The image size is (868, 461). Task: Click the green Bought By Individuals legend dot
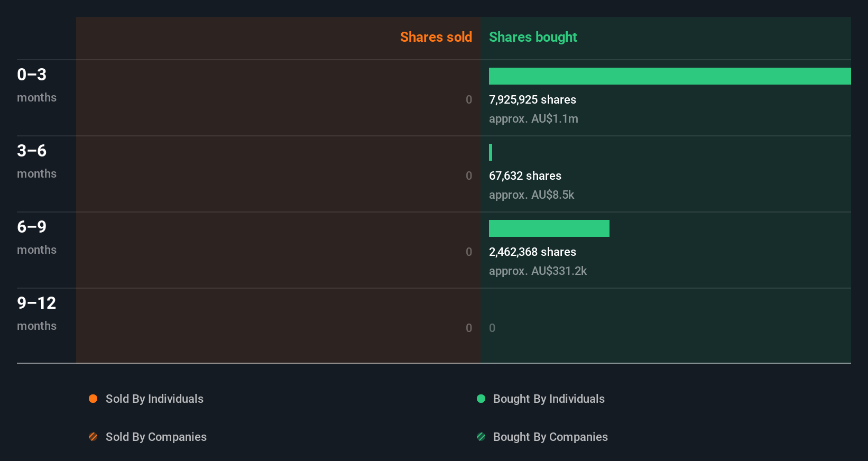coord(481,399)
